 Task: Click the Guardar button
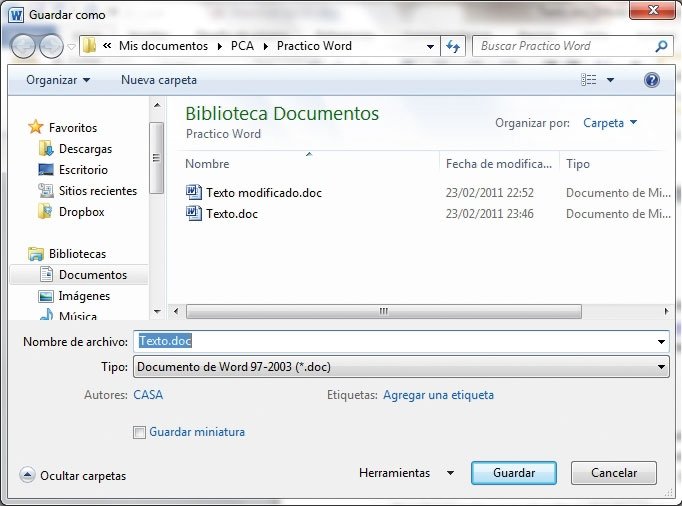coord(514,473)
